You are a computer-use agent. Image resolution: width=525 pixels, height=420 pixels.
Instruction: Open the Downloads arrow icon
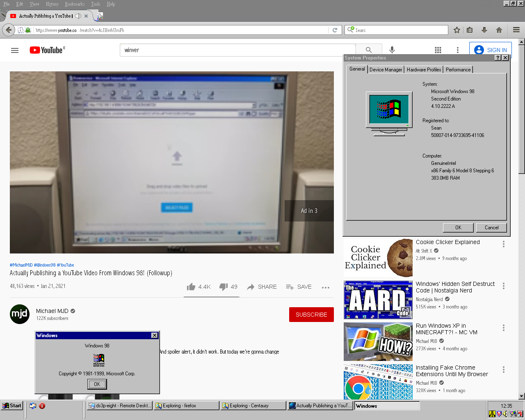pyautogui.click(x=484, y=30)
